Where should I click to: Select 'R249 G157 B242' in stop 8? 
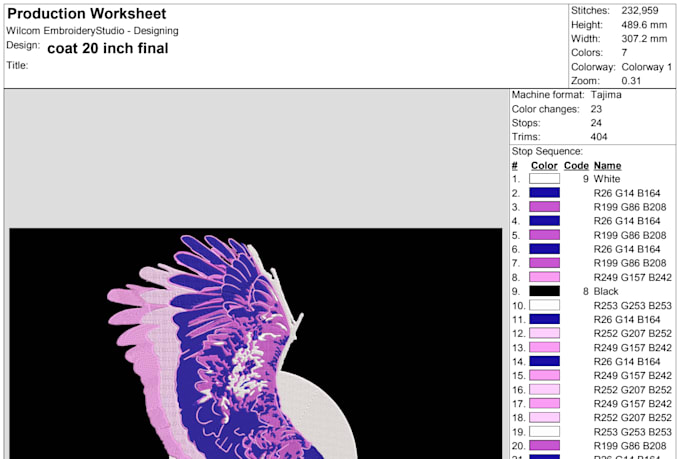pyautogui.click(x=632, y=277)
